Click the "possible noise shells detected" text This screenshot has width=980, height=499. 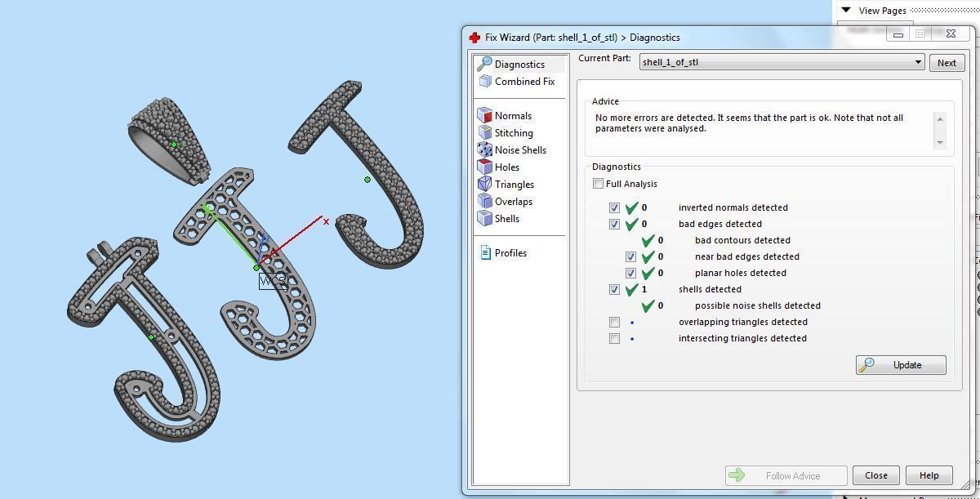[758, 305]
